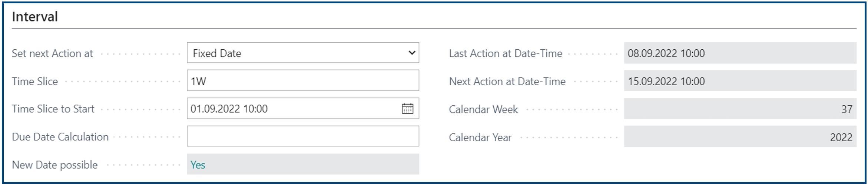
Task: Collapse the Interval section heading
Action: click(35, 17)
